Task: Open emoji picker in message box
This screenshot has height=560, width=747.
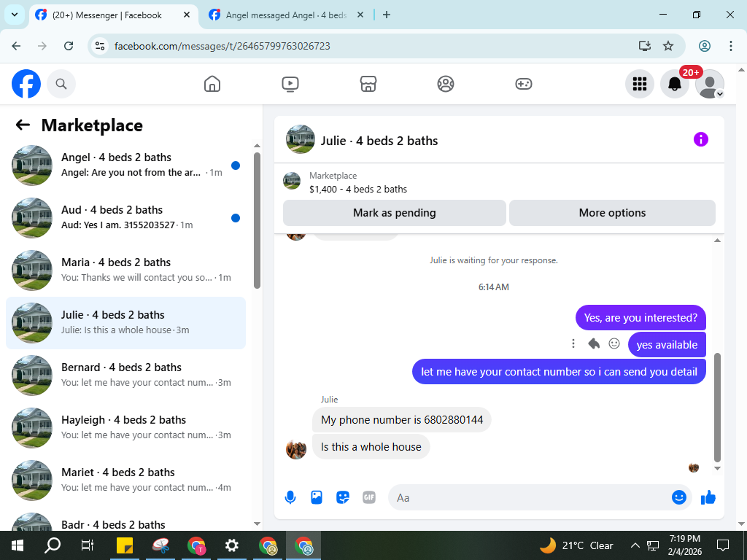Action: (x=679, y=497)
